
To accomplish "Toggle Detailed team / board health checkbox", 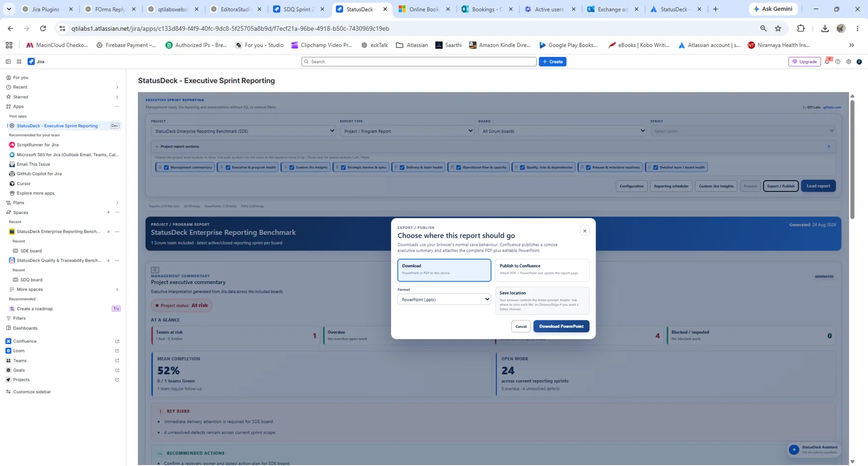I will click(656, 168).
